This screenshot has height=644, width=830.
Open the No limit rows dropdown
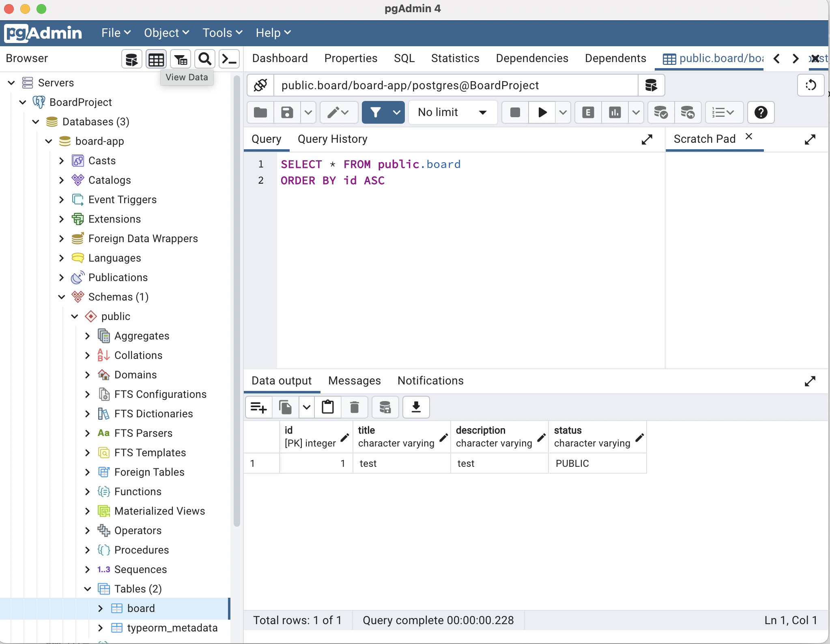(452, 112)
